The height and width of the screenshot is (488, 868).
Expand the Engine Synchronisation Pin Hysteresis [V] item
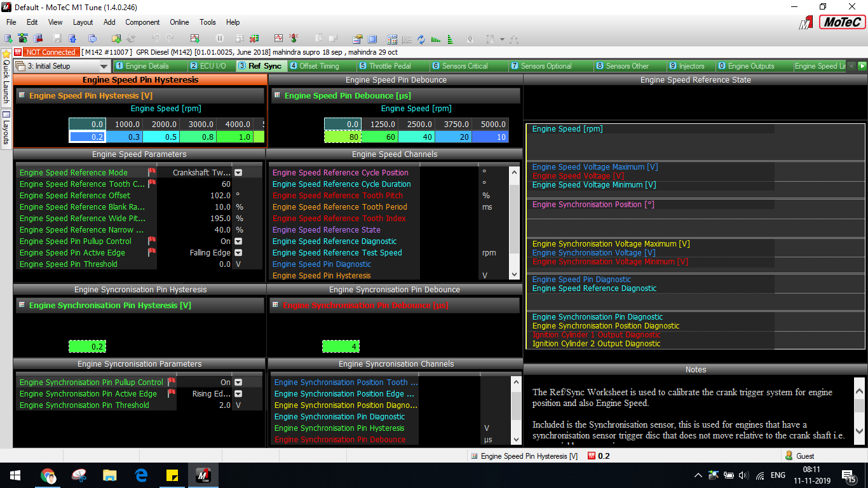[x=22, y=305]
